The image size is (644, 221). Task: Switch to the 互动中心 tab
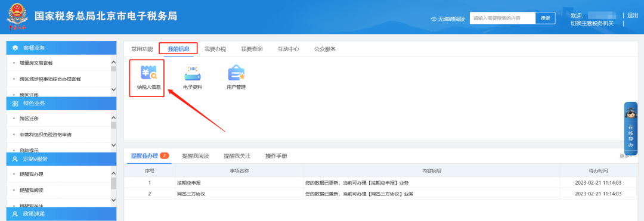289,49
